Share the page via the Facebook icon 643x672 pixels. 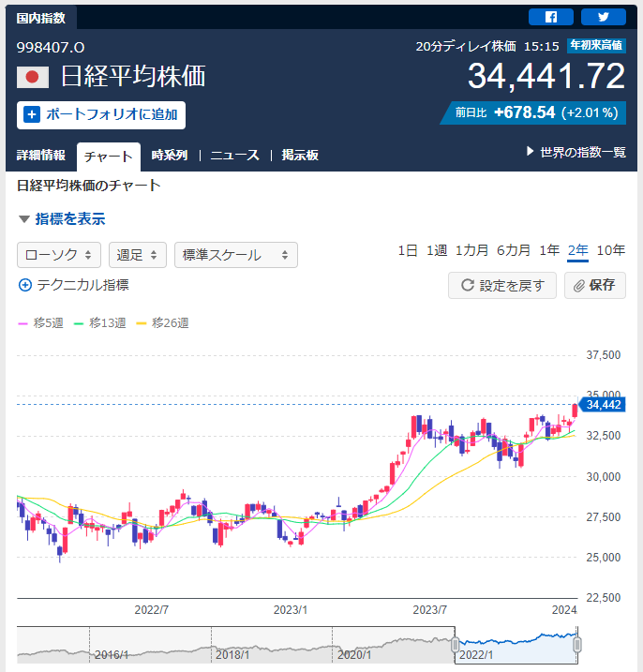pos(551,17)
